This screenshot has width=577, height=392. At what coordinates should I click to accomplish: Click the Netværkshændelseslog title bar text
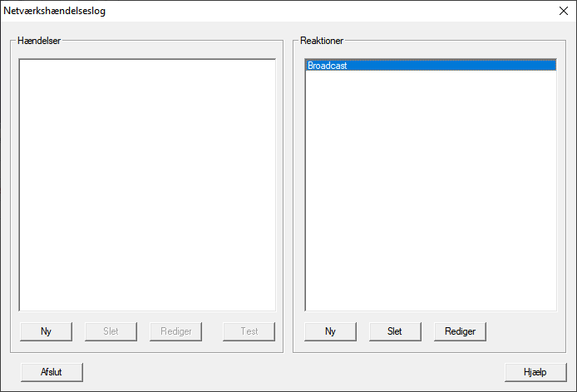point(55,12)
